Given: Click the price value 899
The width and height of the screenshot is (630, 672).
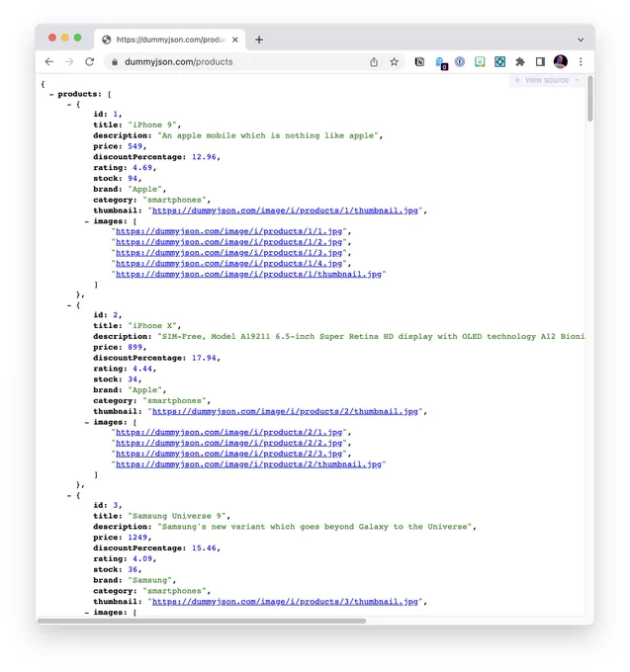Looking at the screenshot, I should pyautogui.click(x=135, y=347).
